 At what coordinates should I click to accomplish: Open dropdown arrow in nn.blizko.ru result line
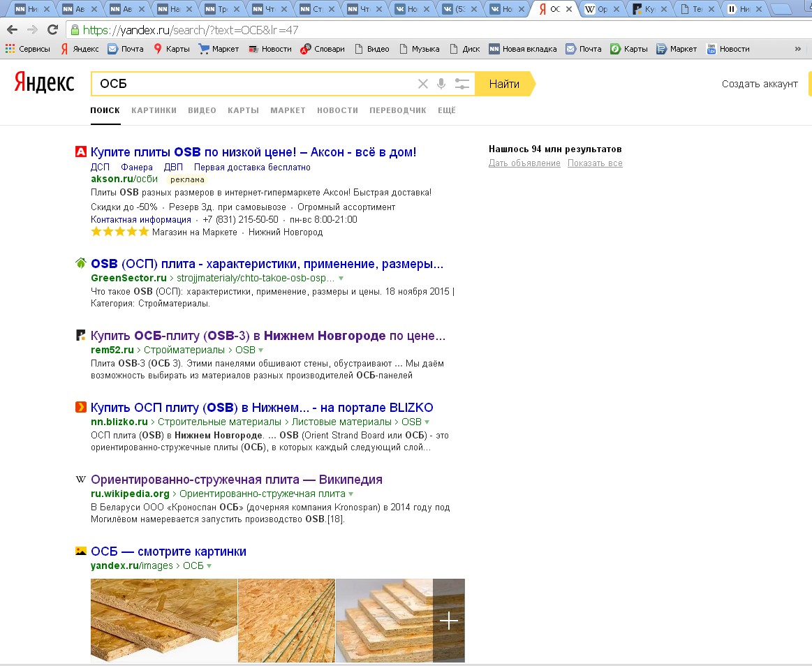(427, 422)
